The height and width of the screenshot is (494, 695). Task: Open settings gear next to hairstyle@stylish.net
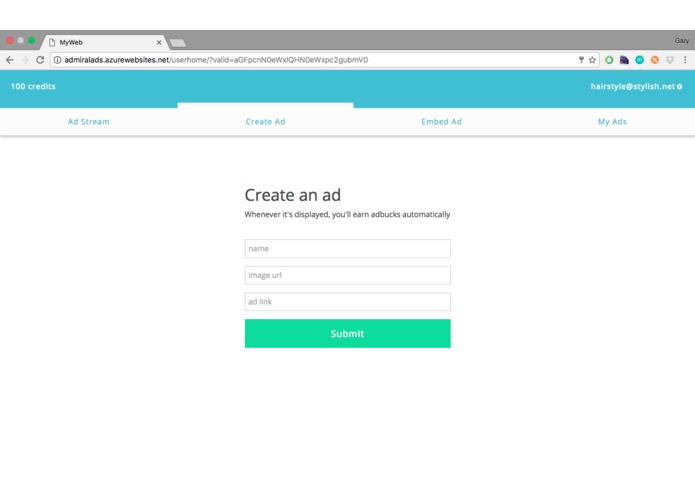[679, 86]
